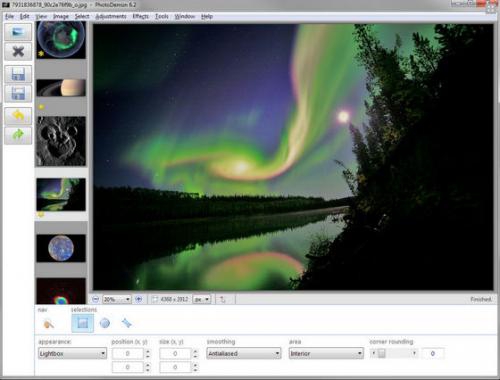The width and height of the screenshot is (500, 380).
Task: Open the Help menu
Action: pyautogui.click(x=207, y=16)
